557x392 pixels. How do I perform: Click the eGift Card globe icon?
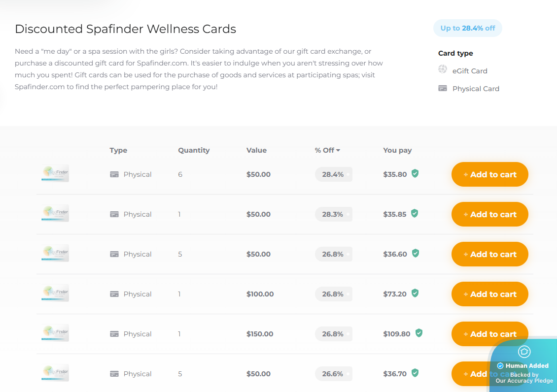tap(442, 69)
